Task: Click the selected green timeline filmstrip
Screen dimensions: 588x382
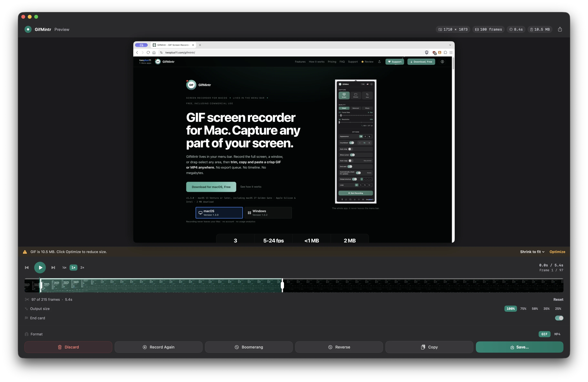Action: [x=161, y=285]
